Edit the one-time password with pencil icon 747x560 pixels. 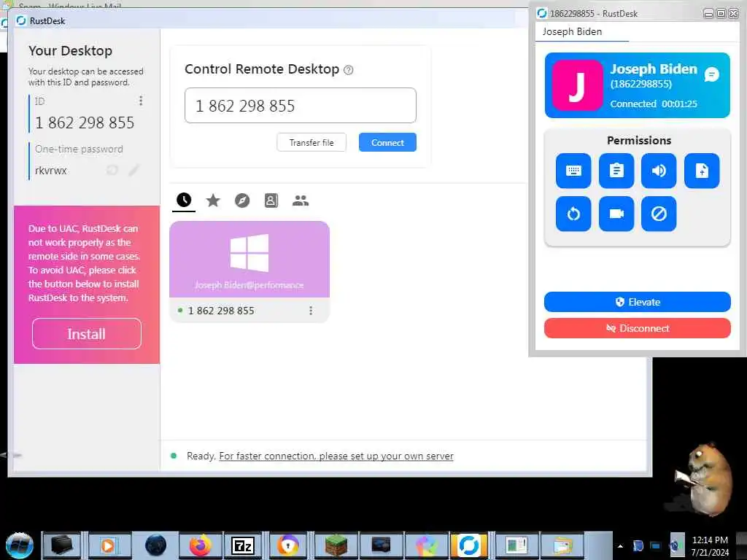[134, 170]
